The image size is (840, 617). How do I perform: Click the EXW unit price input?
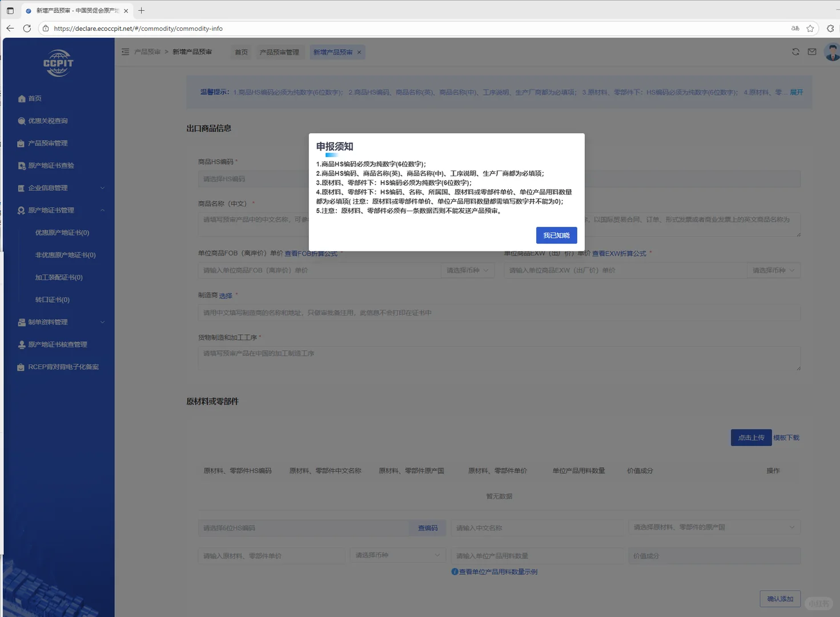point(625,270)
